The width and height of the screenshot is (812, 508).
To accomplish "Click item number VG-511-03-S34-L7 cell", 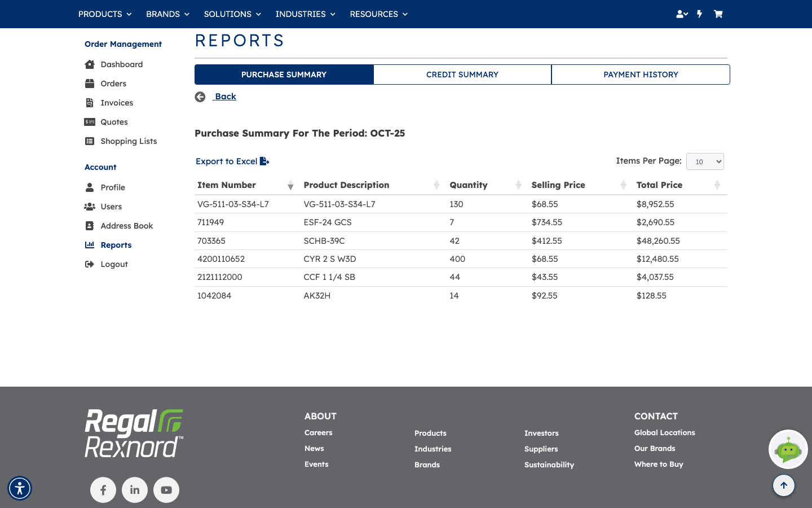I will [233, 204].
